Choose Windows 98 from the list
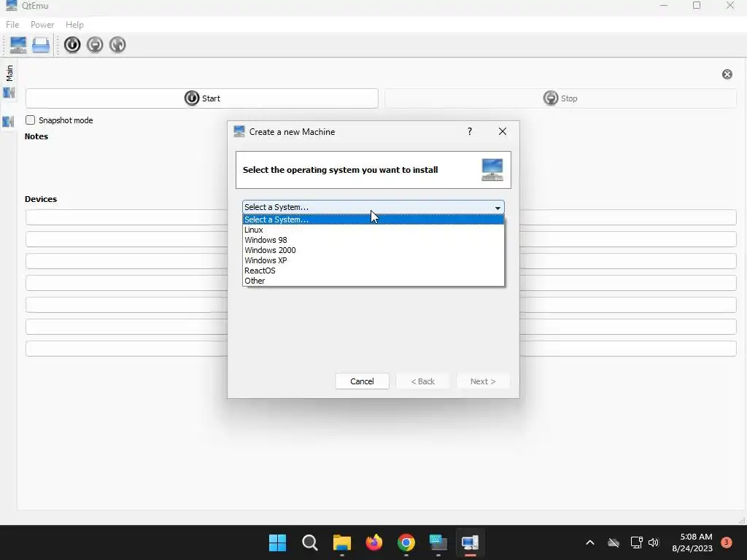The width and height of the screenshot is (747, 560). (373, 240)
